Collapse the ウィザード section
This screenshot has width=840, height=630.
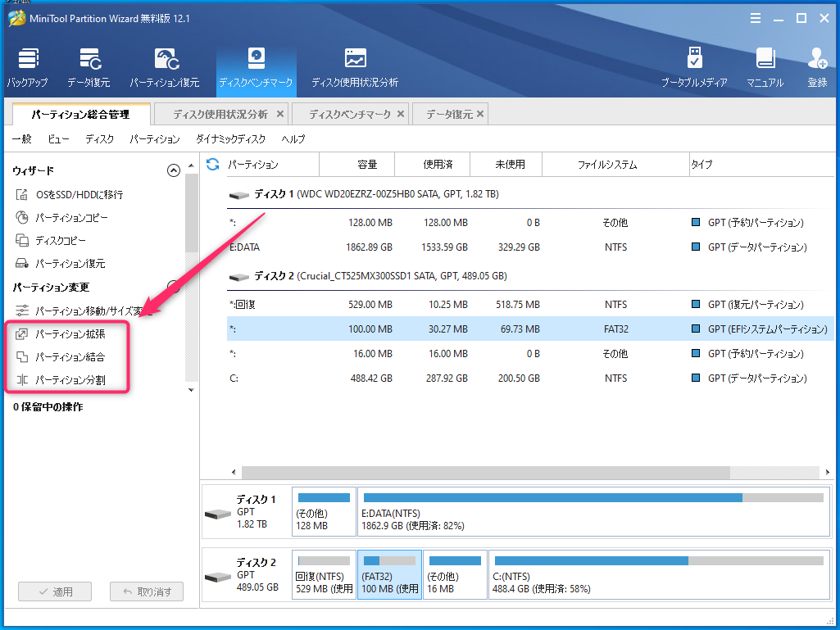pos(173,170)
